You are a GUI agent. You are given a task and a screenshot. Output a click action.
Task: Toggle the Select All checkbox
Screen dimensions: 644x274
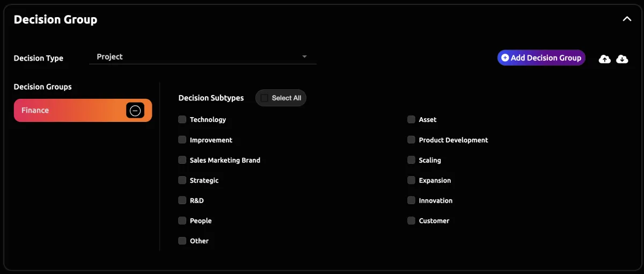point(264,98)
